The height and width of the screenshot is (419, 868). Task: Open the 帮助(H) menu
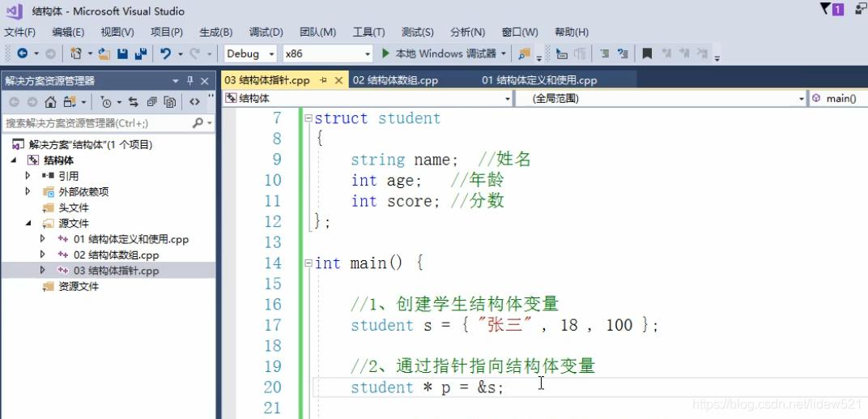pos(572,32)
